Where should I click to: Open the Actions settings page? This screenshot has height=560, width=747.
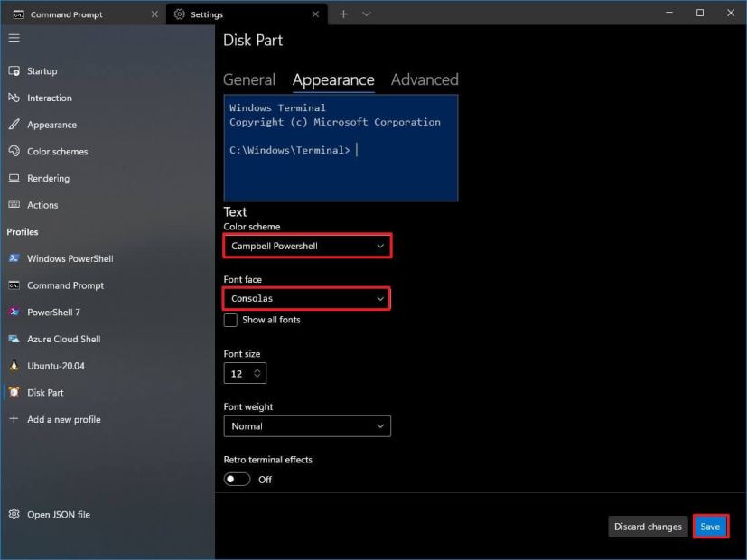107,205
